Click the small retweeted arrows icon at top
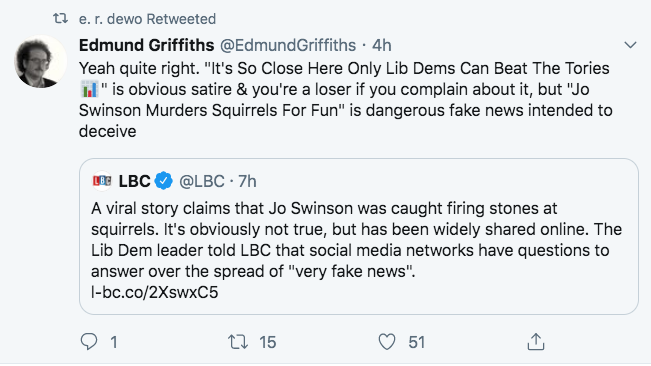Screen dimensions: 651x366 pos(60,18)
